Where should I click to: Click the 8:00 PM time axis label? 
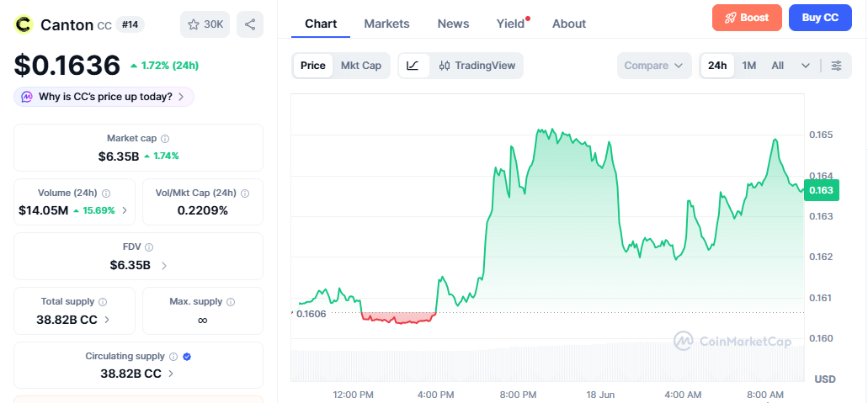pyautogui.click(x=518, y=395)
